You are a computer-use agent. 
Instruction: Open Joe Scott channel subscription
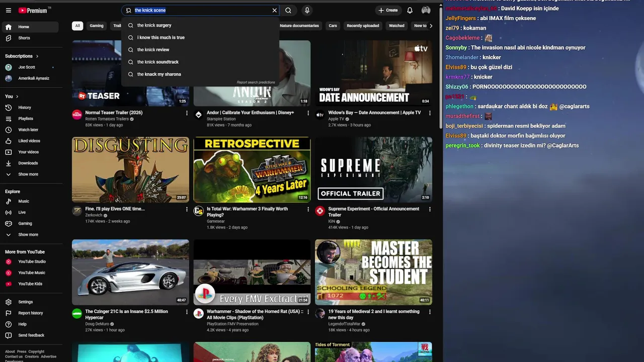[x=31, y=67]
